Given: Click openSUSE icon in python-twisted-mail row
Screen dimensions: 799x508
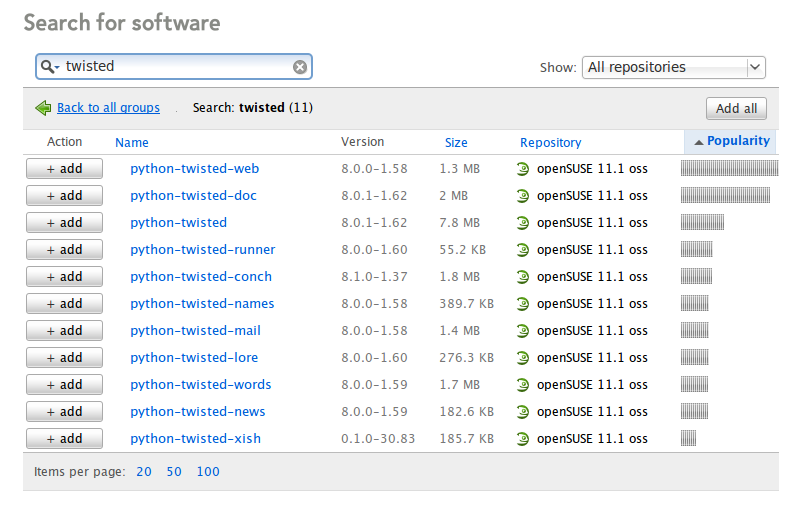Looking at the screenshot, I should (x=523, y=331).
